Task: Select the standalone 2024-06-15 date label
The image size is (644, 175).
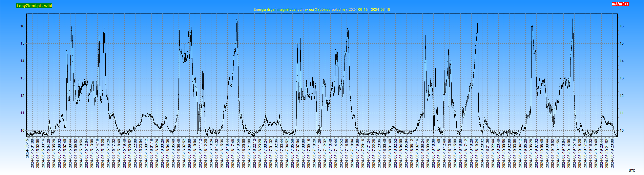Action: pyautogui.click(x=27, y=148)
